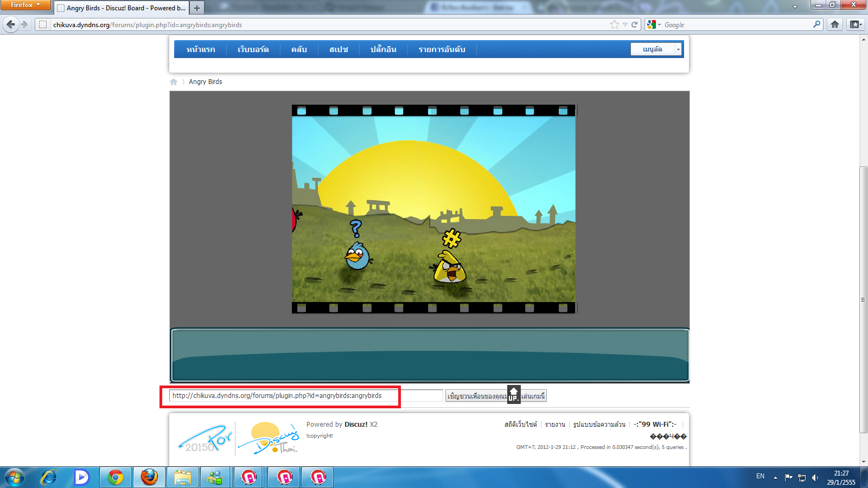Viewport: 868px width, 488px height.
Task: Open the third pink taskbar app icon
Action: click(318, 477)
